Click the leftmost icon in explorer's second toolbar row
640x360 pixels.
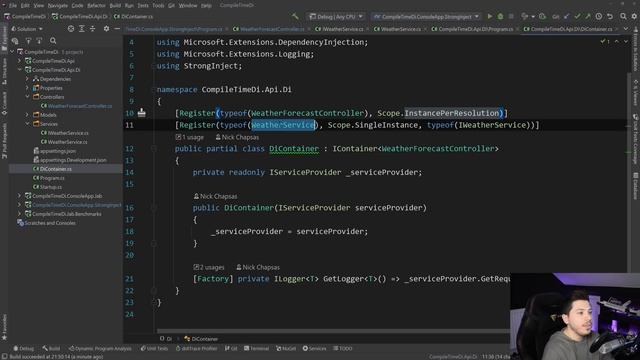(x=15, y=40)
